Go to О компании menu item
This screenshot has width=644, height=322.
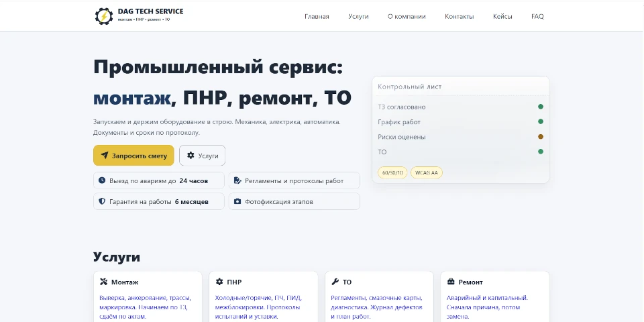click(407, 17)
